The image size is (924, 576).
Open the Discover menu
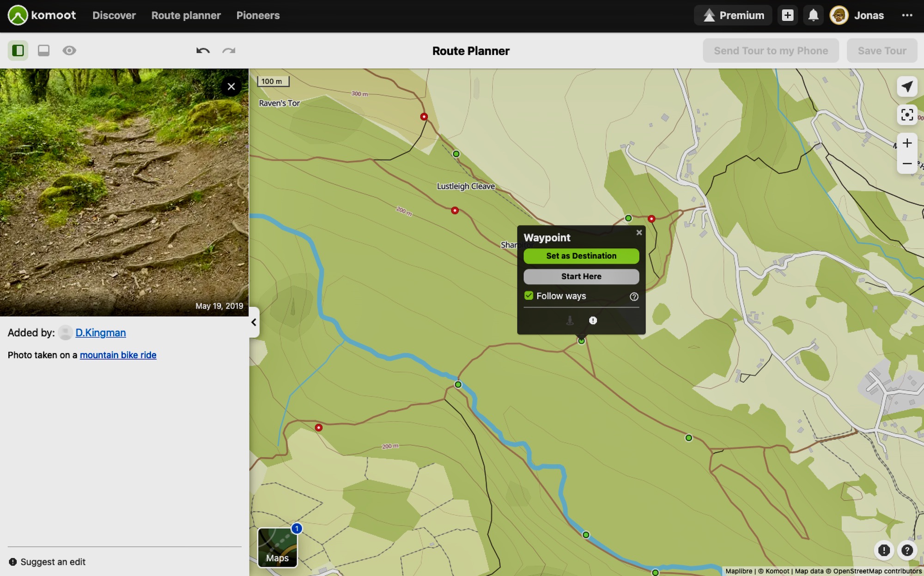114,15
